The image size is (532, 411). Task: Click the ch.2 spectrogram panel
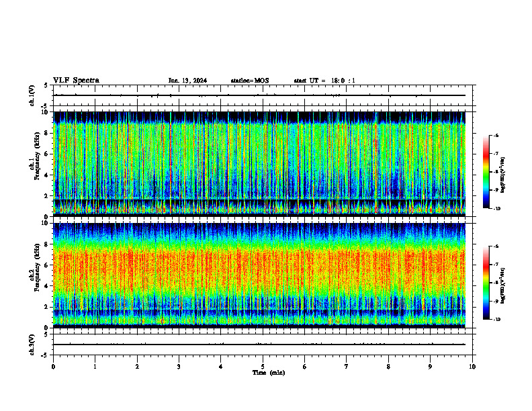(x=259, y=275)
